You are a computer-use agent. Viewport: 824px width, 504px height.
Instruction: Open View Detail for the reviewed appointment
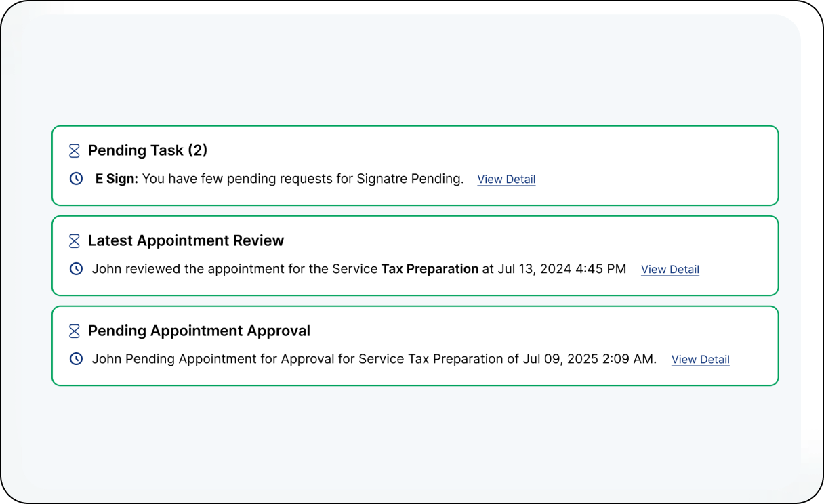(669, 270)
